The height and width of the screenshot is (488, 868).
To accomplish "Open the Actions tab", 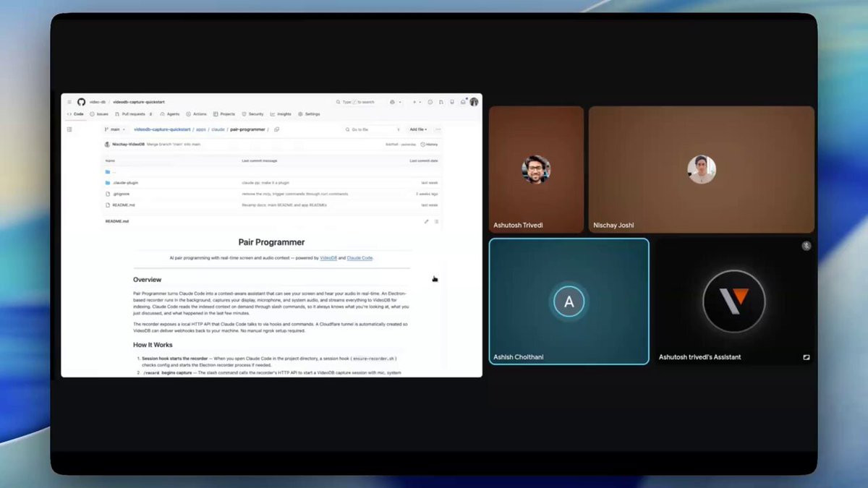I will click(x=196, y=114).
